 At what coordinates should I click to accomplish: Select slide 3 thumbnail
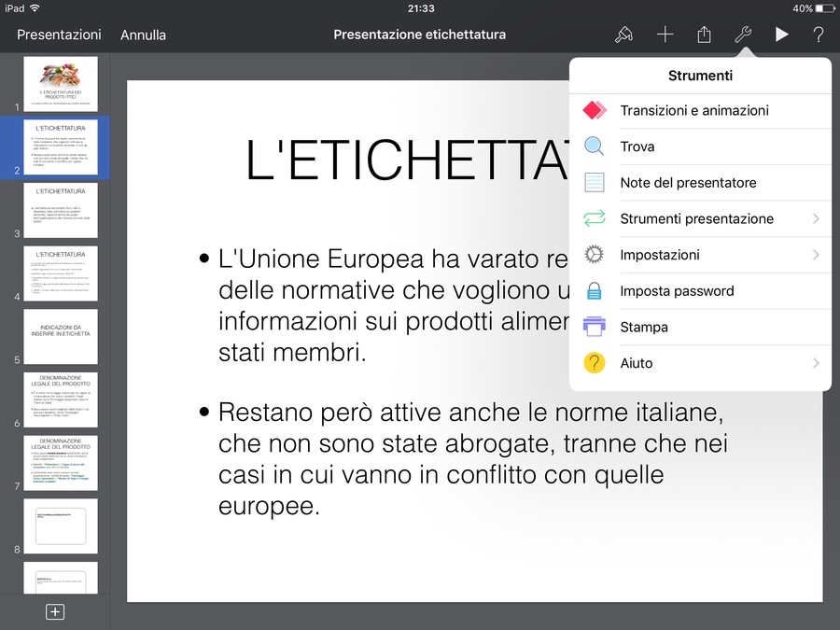pos(61,211)
